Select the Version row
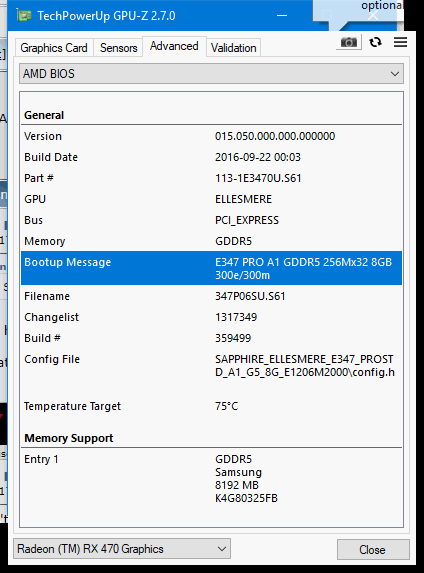The width and height of the screenshot is (424, 573). (211, 136)
